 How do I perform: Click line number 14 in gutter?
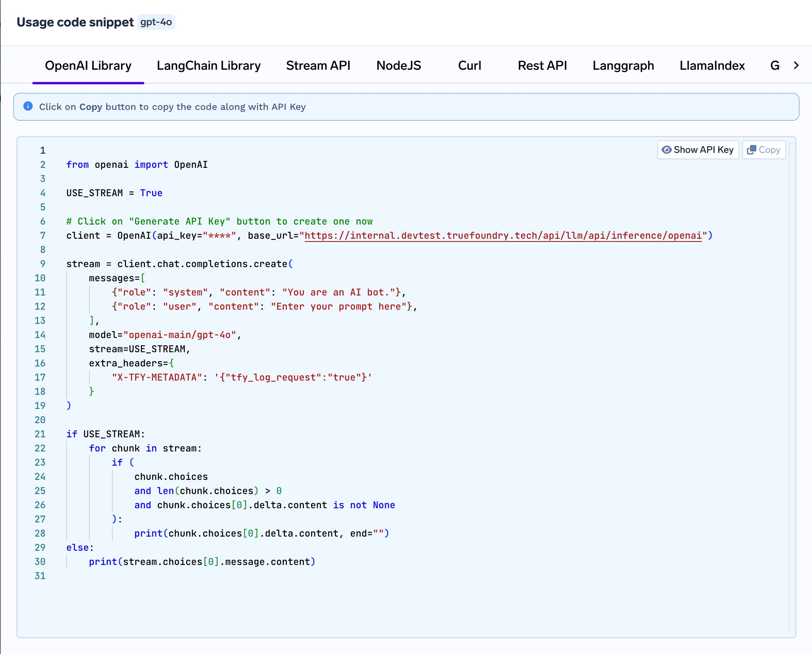click(40, 335)
